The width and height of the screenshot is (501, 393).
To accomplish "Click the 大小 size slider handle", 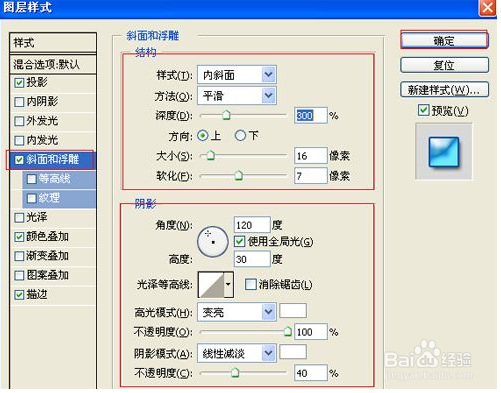I will point(210,155).
